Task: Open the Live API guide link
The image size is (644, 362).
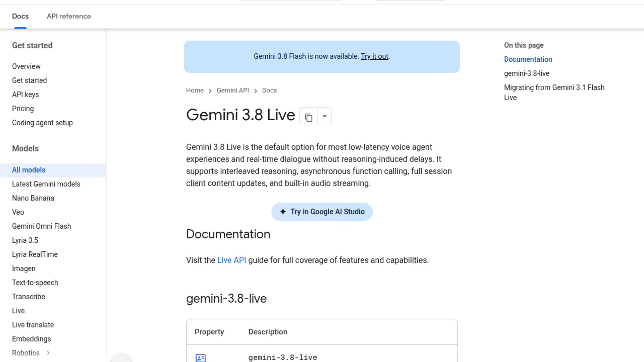Action: tap(231, 260)
